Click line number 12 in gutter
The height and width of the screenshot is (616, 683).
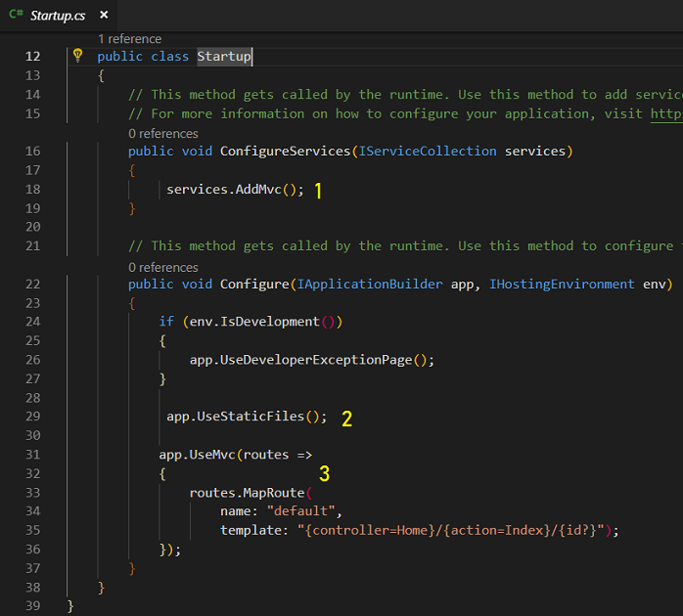pyautogui.click(x=32, y=57)
